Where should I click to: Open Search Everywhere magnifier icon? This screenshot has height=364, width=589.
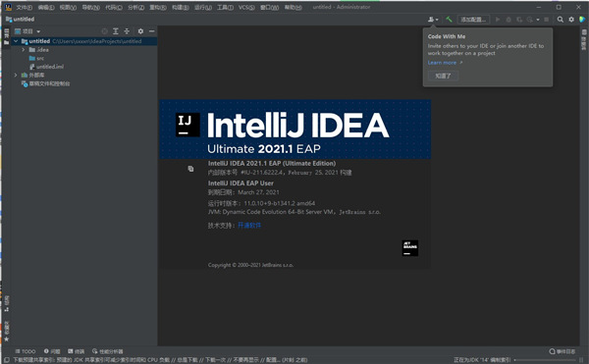(561, 20)
